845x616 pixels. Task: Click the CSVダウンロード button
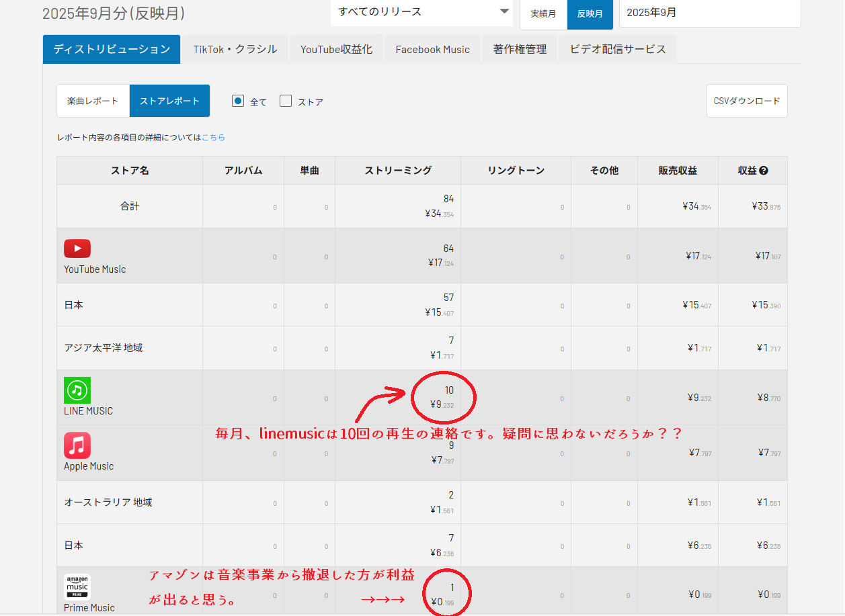coord(747,101)
